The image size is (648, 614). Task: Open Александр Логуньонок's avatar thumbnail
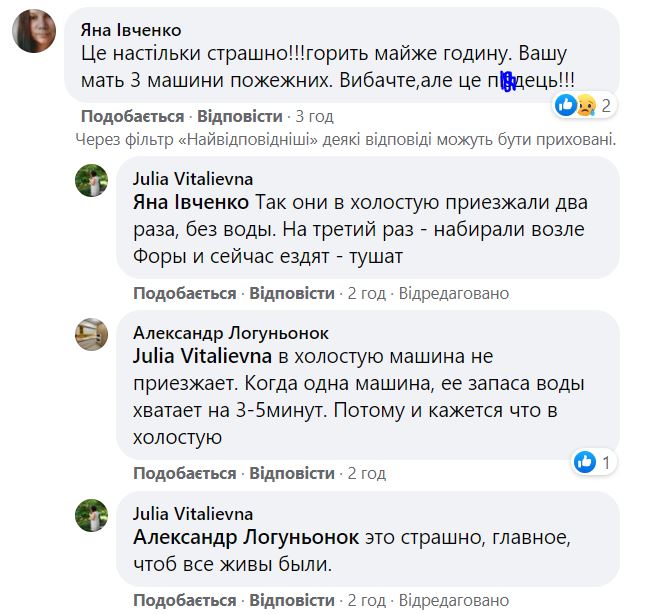tap(93, 334)
